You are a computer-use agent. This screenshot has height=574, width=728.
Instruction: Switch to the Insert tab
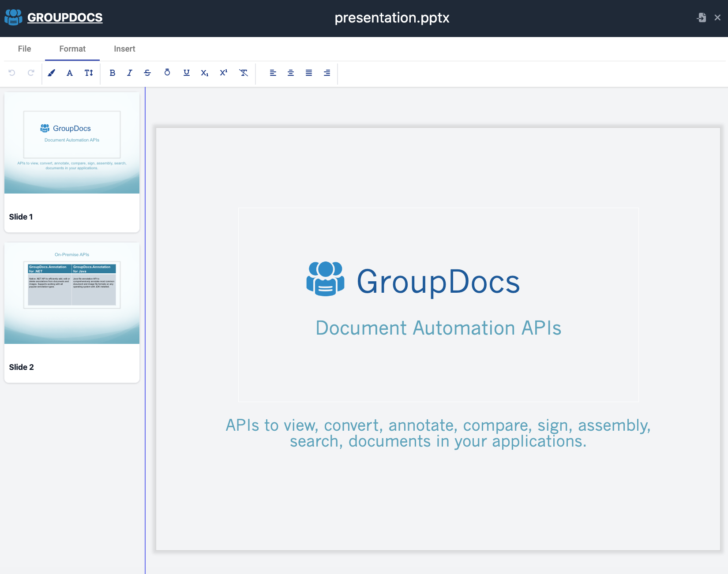[x=124, y=49]
